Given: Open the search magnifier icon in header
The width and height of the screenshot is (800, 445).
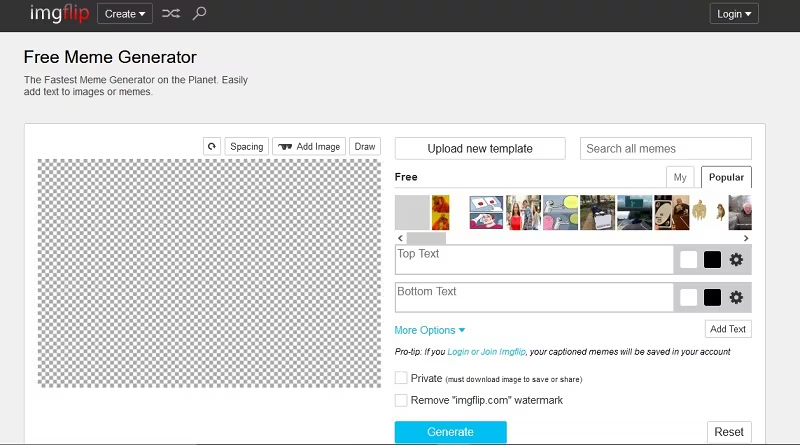Looking at the screenshot, I should [199, 13].
